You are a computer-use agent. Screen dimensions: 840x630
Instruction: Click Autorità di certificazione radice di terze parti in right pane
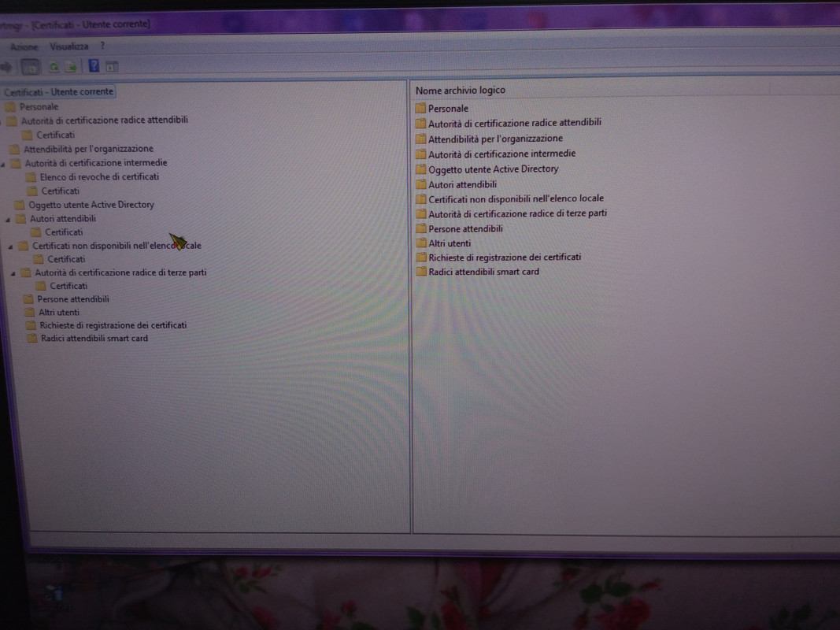[517, 213]
